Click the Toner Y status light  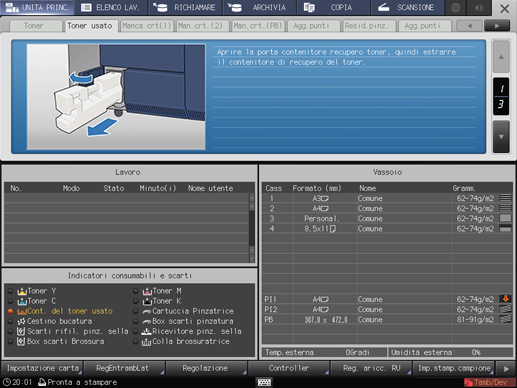(x=10, y=291)
